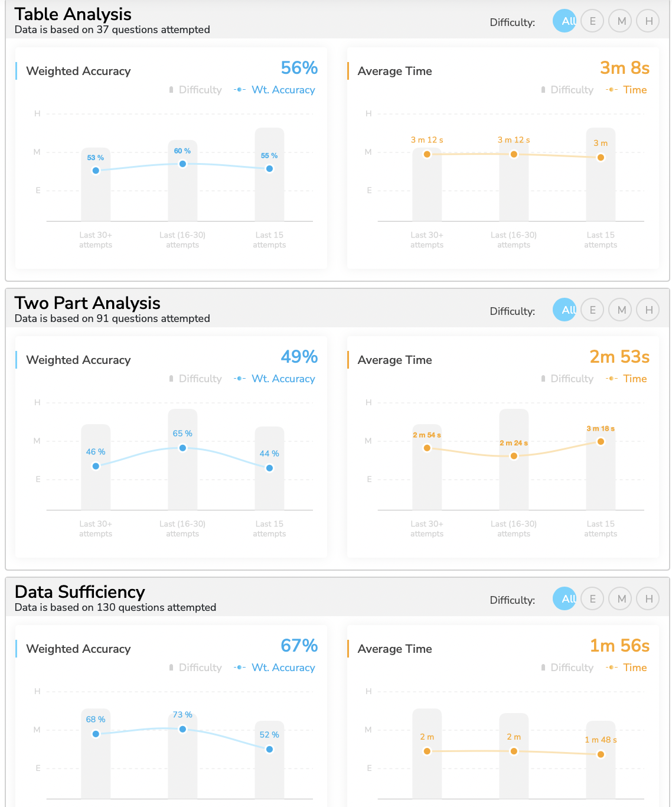The height and width of the screenshot is (807, 672).
Task: Toggle Difficulty legend in Table Analysis accuracy chart
Action: click(x=195, y=90)
